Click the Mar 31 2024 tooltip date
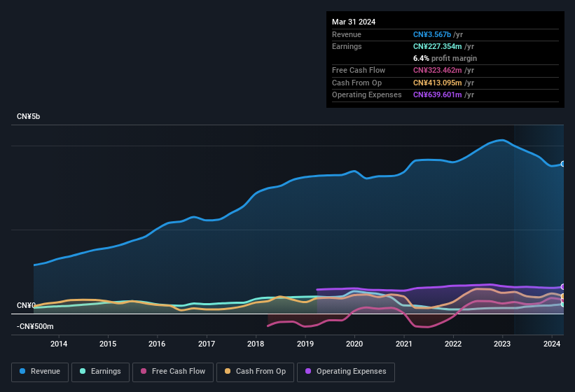Viewport: 575px width, 392px height. click(354, 22)
